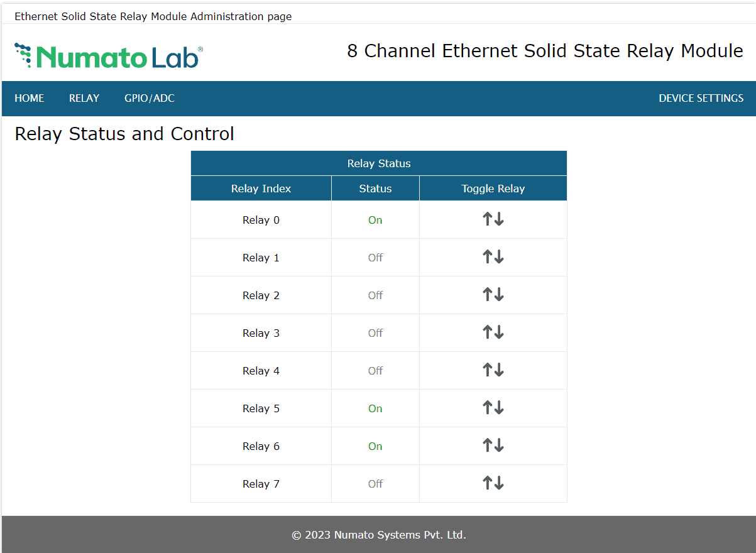Screen dimensions: 756x553
Task: Go to the HOME page
Action: click(x=29, y=98)
